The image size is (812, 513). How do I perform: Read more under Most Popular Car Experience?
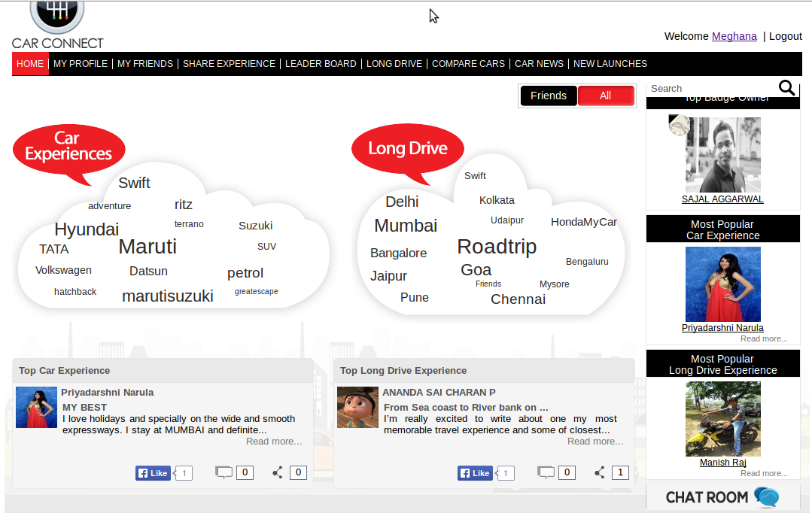pos(764,338)
